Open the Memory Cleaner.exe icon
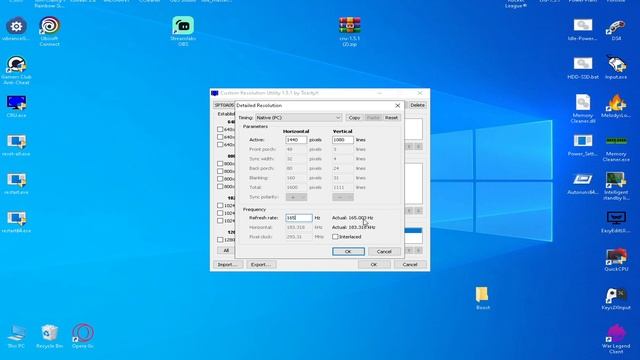 (x=616, y=141)
